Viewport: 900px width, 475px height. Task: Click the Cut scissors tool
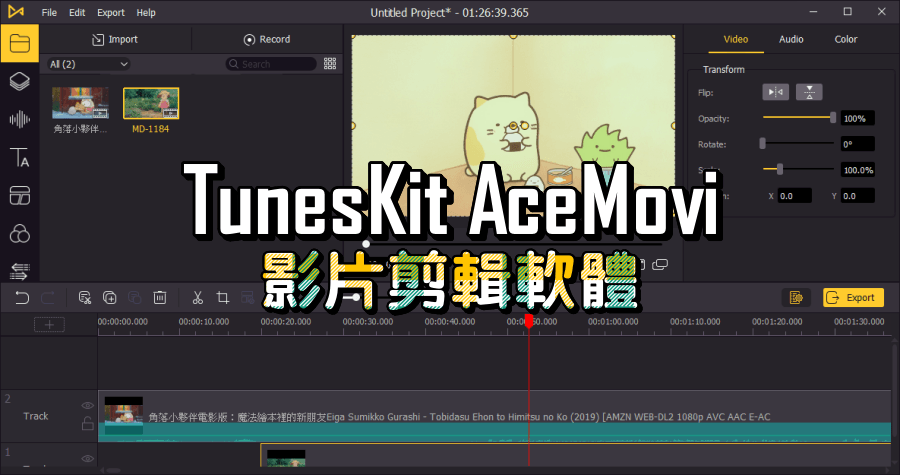pos(197,297)
